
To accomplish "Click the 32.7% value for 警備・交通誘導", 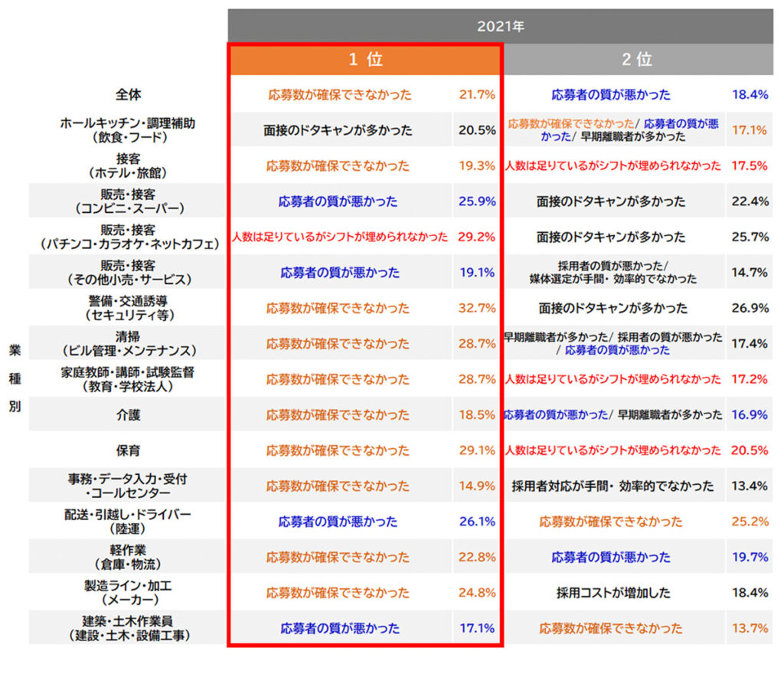I will coord(477,309).
